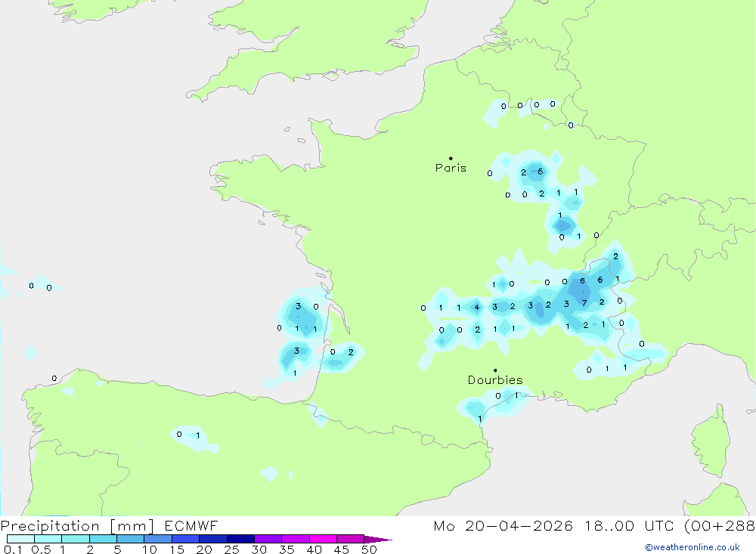
Task: Click the black dot marker above Paris
Action: (451, 158)
